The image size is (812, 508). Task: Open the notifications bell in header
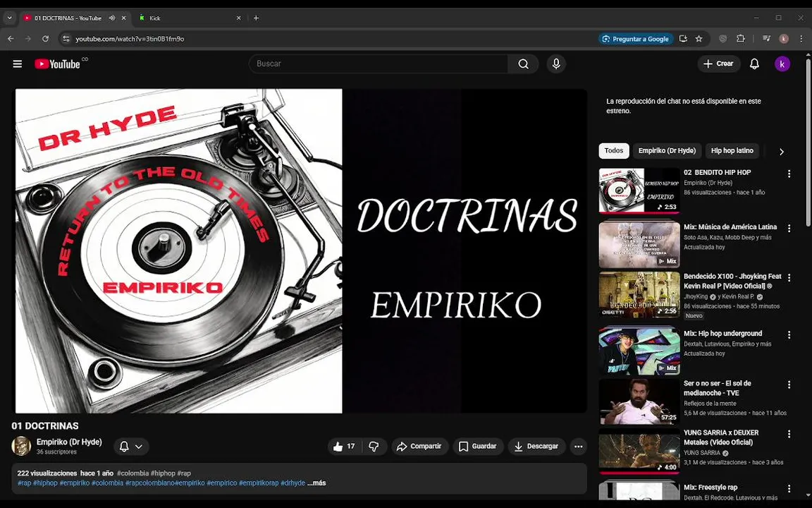754,64
